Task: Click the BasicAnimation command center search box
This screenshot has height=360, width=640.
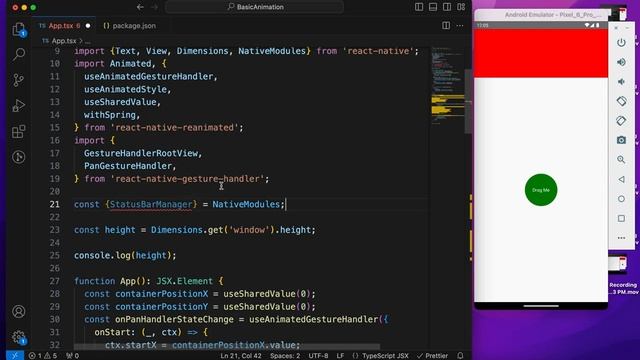Action: [255, 7]
